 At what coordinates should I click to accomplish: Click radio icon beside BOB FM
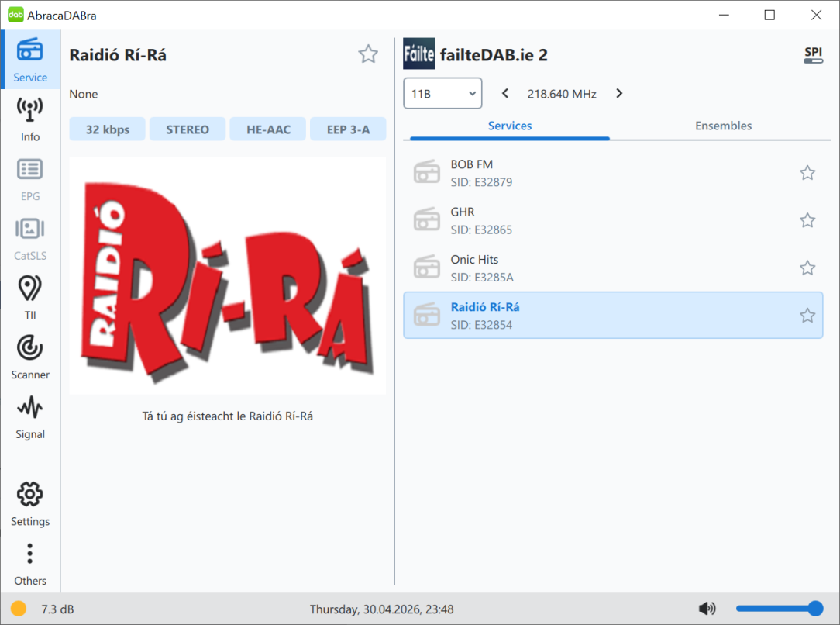427,172
